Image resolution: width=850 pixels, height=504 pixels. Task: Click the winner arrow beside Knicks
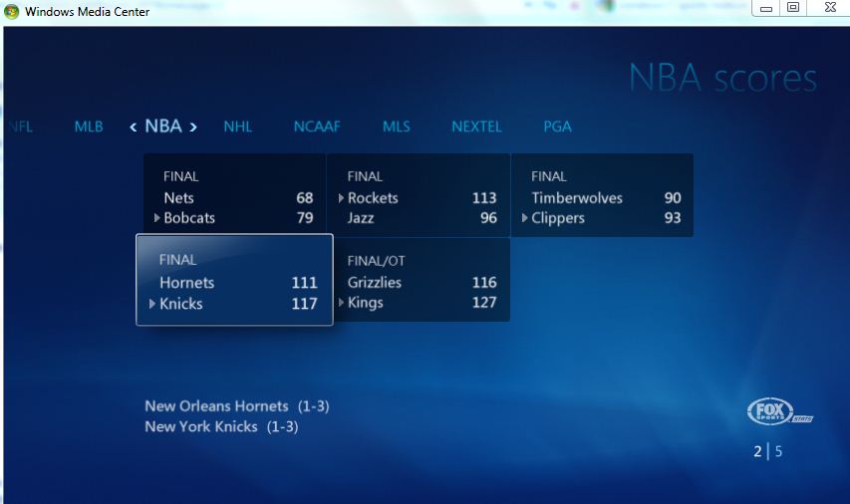click(152, 304)
